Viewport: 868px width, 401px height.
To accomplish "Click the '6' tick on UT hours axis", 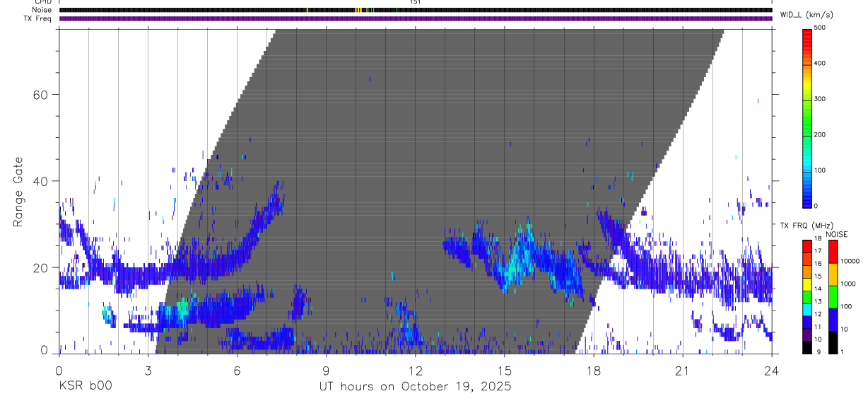I will click(237, 370).
